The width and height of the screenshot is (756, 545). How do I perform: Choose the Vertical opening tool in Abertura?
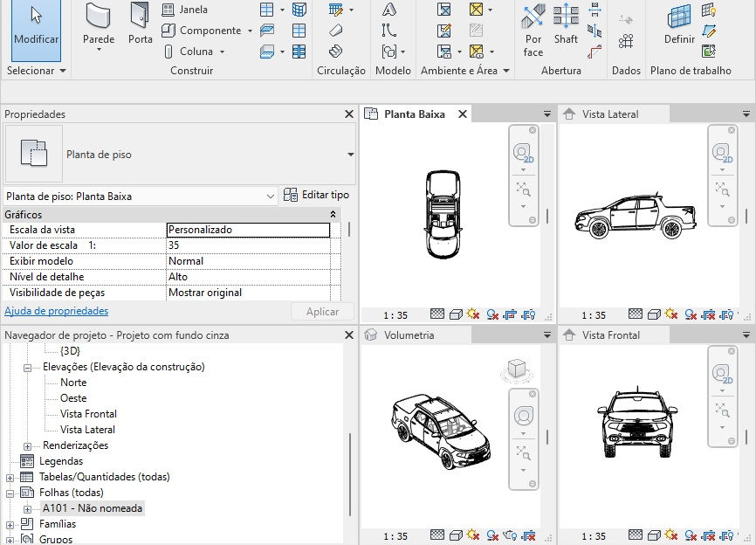coord(595,31)
